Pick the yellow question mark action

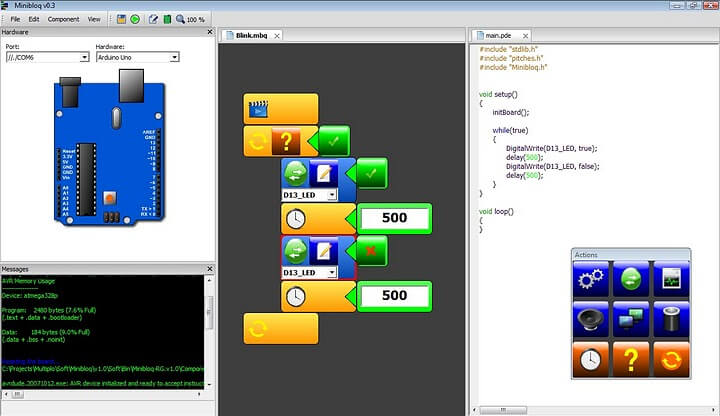[x=631, y=359]
